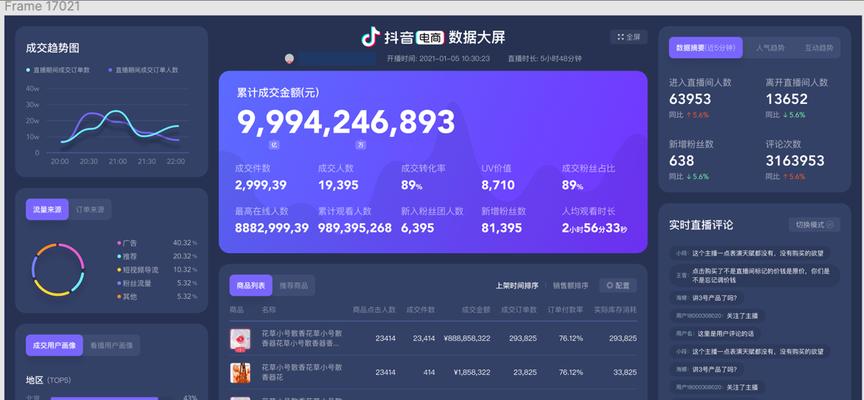Sort products by 销售额排序
Viewport: 864px width, 400px height.
[571, 285]
